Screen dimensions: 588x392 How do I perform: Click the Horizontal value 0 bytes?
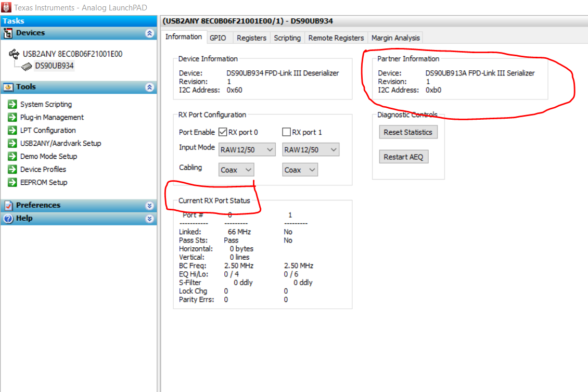241,249
